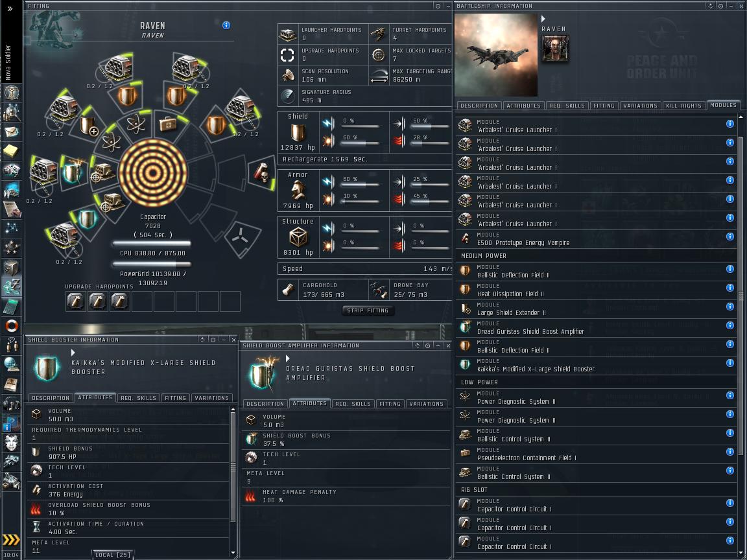Open Fitting tab in Shield Booster Information
Viewport: 747px width, 560px height.
pos(175,397)
